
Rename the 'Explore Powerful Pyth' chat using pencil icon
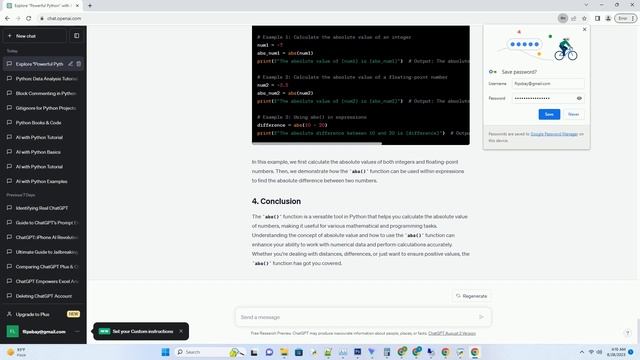[x=71, y=64]
